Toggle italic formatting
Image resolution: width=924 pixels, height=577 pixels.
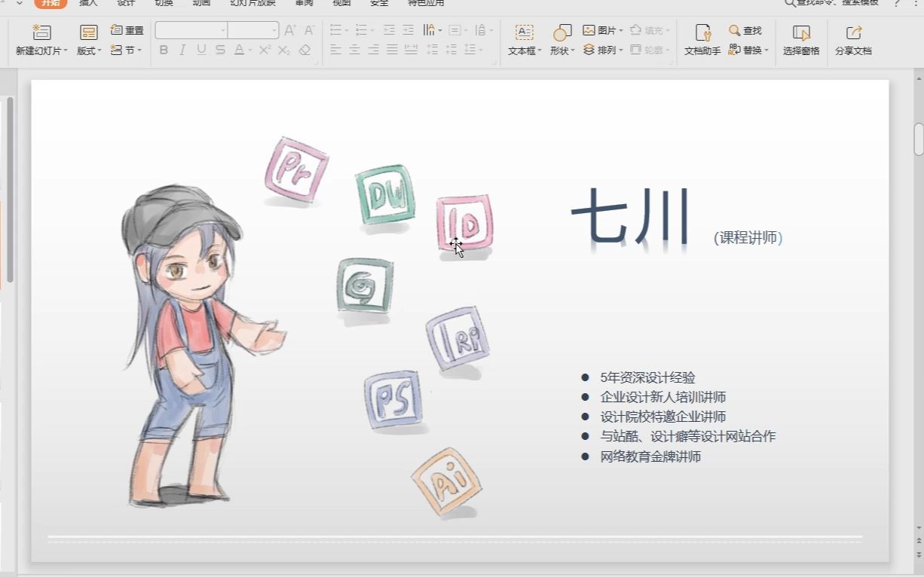click(182, 50)
